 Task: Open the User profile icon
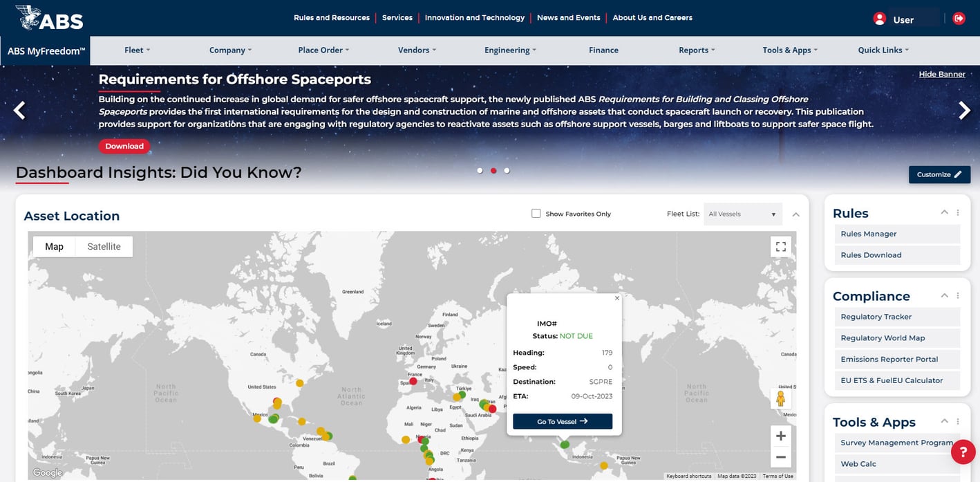pos(879,19)
